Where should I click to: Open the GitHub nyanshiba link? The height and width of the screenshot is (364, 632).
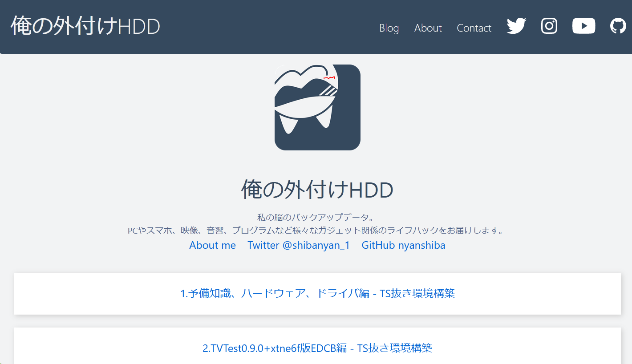(403, 245)
